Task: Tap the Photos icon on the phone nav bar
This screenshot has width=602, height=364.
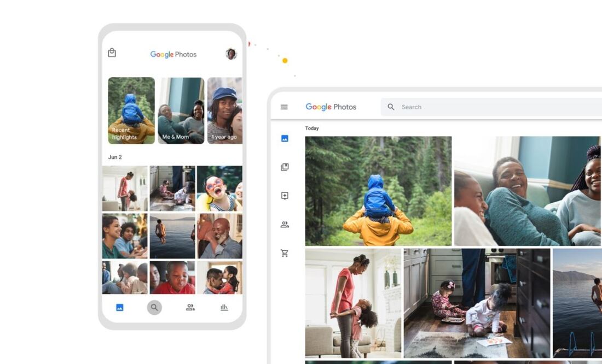Action: click(x=119, y=307)
